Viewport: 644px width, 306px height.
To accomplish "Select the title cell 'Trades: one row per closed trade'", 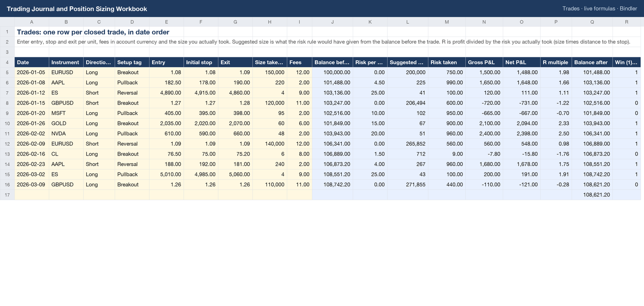I will (93, 32).
